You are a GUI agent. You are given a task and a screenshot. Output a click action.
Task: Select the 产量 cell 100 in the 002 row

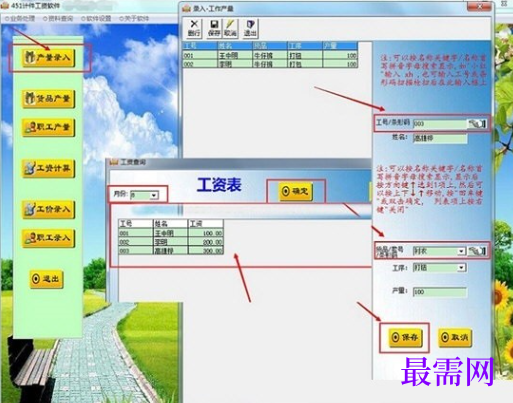coord(340,64)
